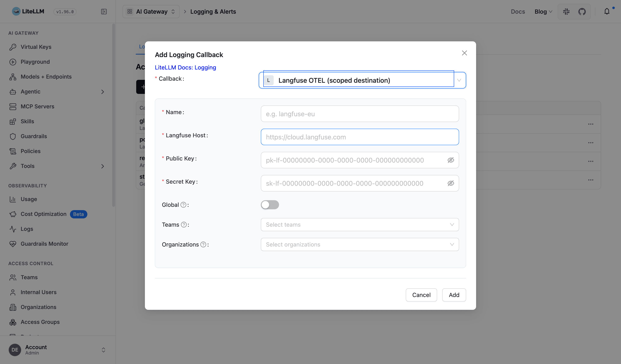Click the Organizations help question icon
This screenshot has height=364, width=621.
click(x=203, y=244)
